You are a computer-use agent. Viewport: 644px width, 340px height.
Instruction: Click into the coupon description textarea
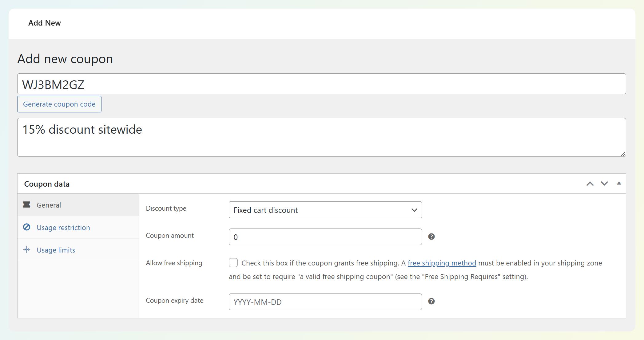coord(321,137)
